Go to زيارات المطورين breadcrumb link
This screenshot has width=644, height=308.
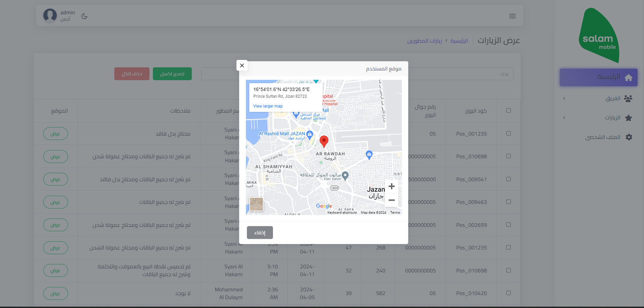point(425,41)
